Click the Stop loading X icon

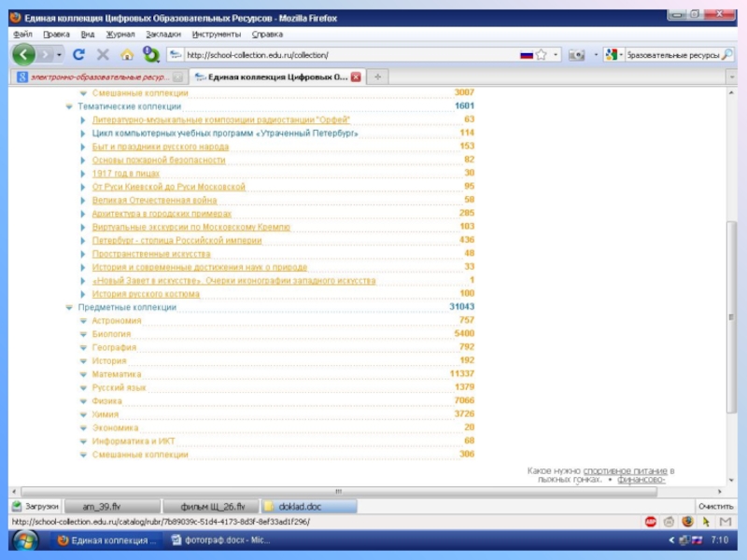click(x=103, y=55)
